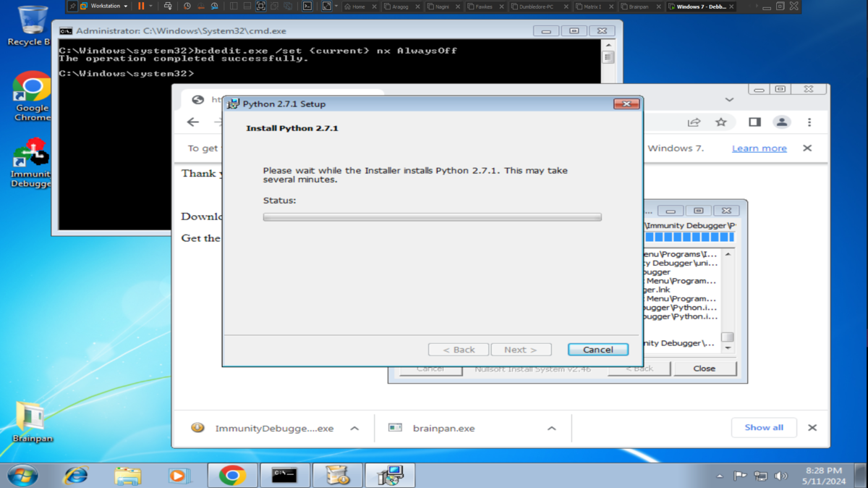Screen dimensions: 868x488
Task: Pause the virtual machine
Action: pyautogui.click(x=141, y=6)
